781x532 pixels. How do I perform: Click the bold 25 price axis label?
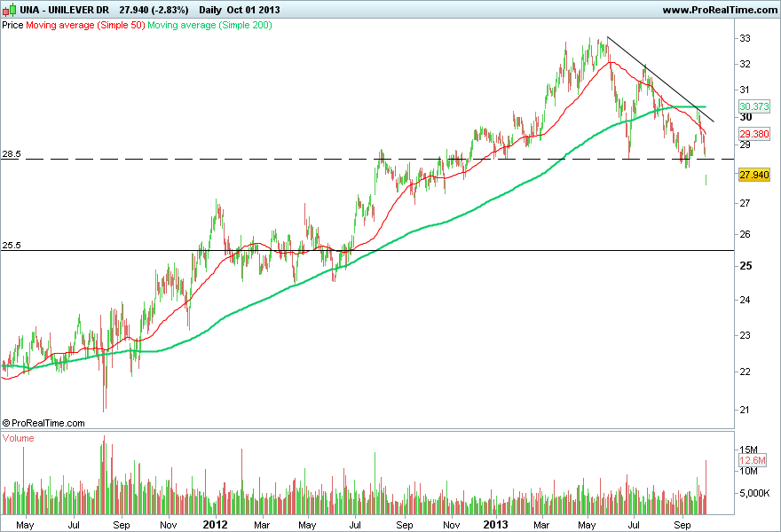745,266
